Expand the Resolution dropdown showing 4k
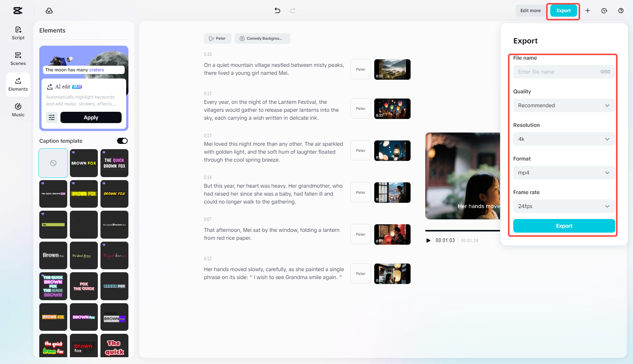The width and height of the screenshot is (633, 364). point(564,139)
